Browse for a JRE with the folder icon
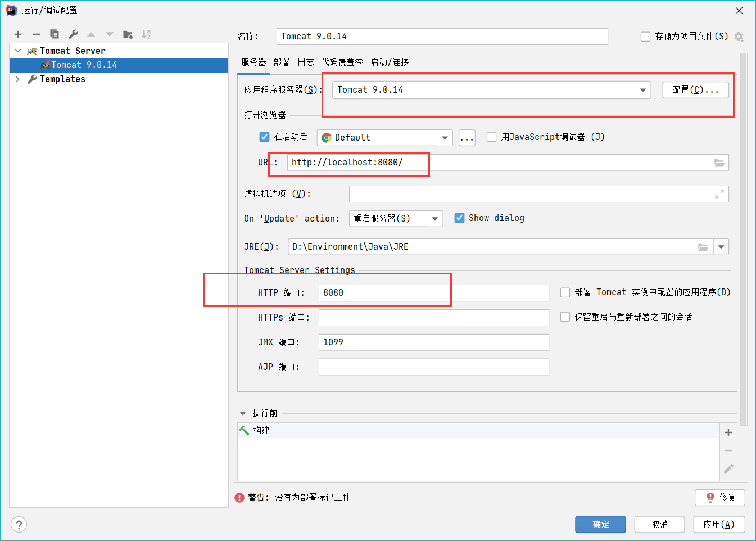The height and width of the screenshot is (541, 756). coord(703,247)
